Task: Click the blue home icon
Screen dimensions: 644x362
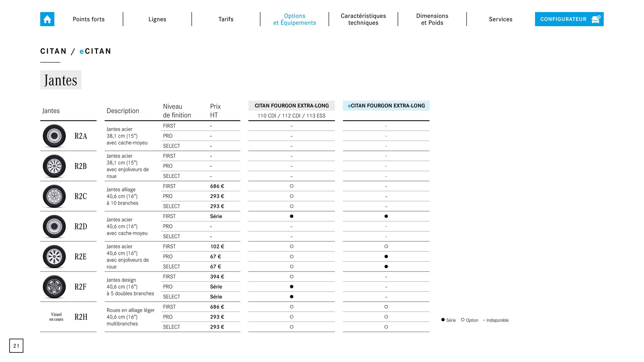Action: coord(47,19)
